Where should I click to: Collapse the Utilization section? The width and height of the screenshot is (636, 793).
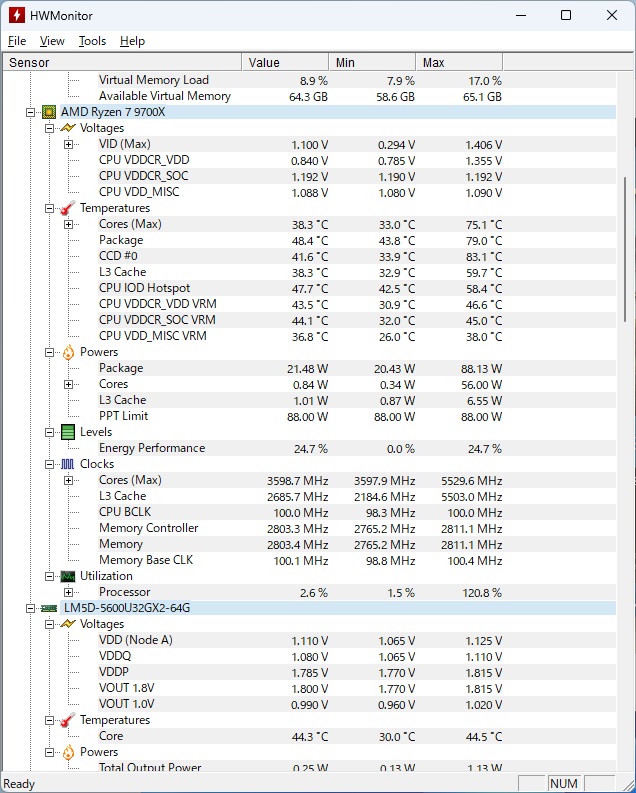(49, 576)
